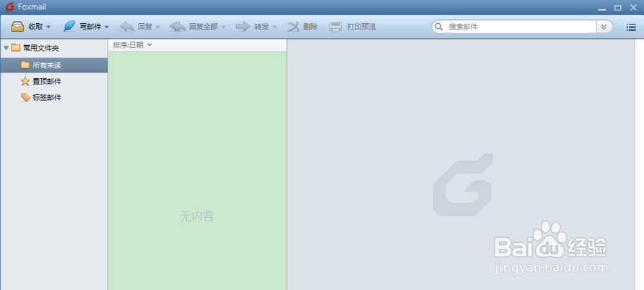
Task: Collapse the 常用文件夹 tree triangle
Action: (6, 48)
